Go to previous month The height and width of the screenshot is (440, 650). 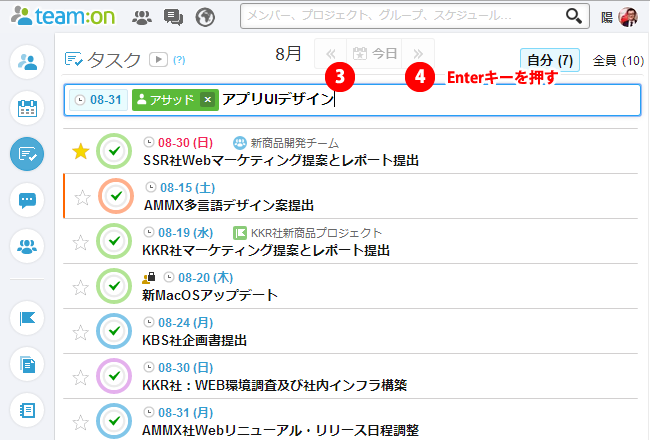331,54
